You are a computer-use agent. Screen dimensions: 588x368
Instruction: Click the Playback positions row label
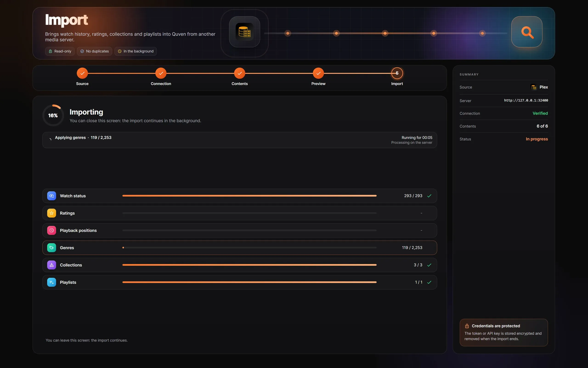click(78, 230)
